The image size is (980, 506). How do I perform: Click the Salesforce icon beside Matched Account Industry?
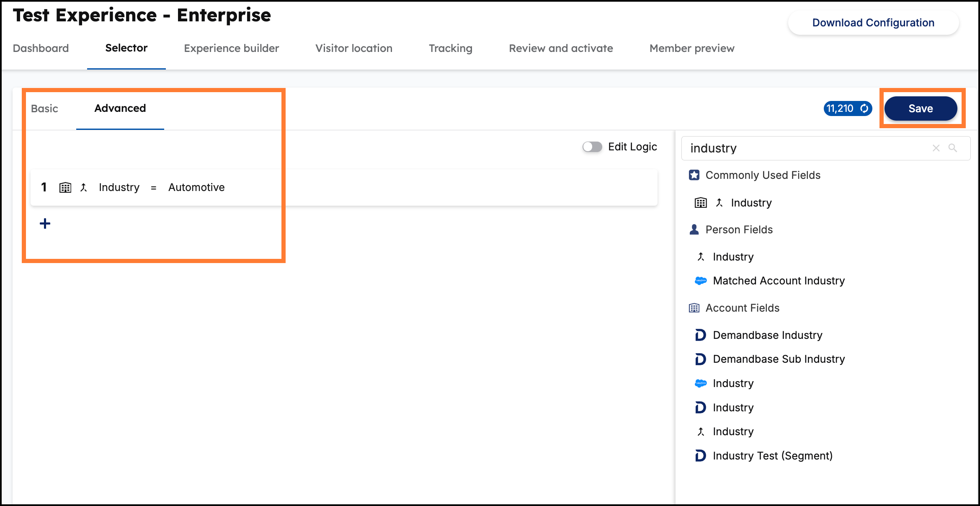coord(700,281)
